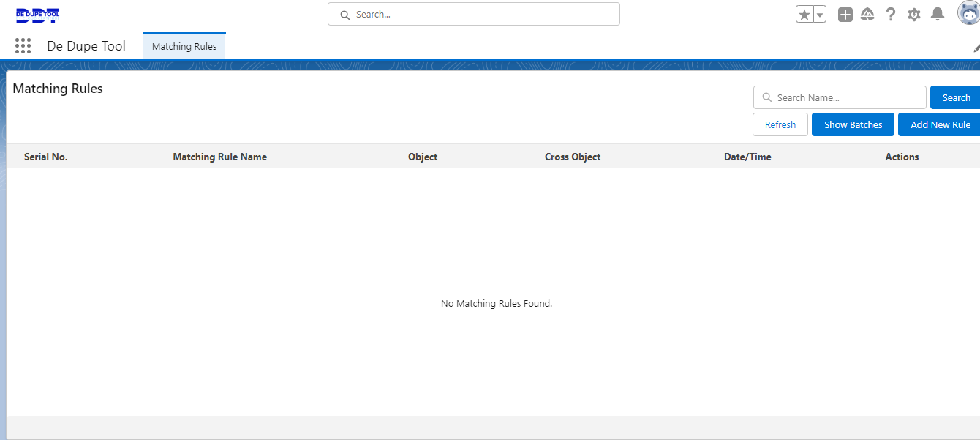This screenshot has width=980, height=440.
Task: Click the favorites star icon
Action: (804, 15)
